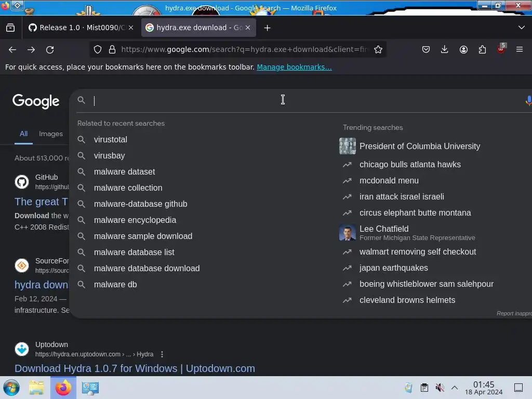
Task: Reload the current page
Action: (x=50, y=49)
